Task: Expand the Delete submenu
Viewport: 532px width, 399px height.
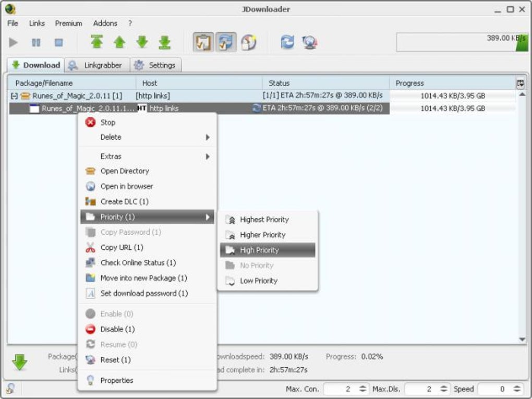Action: [x=147, y=137]
